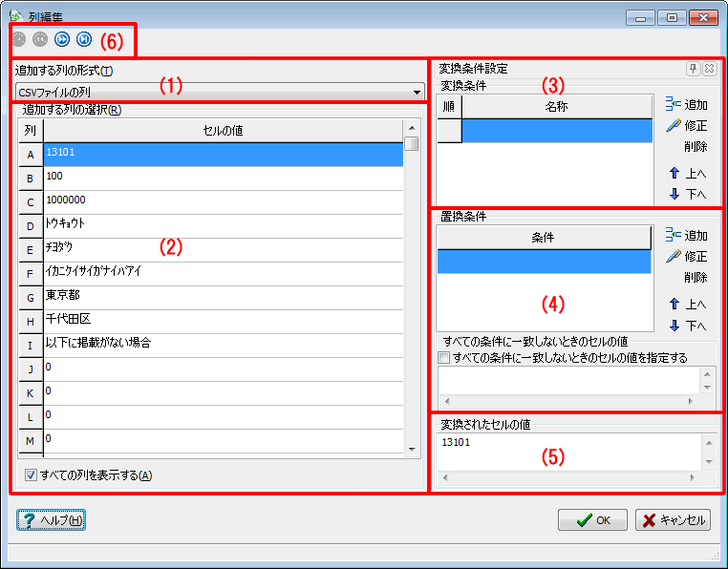This screenshot has width=728, height=569.
Task: Click the next-record navigation icon in toolbar
Action: click(x=63, y=39)
